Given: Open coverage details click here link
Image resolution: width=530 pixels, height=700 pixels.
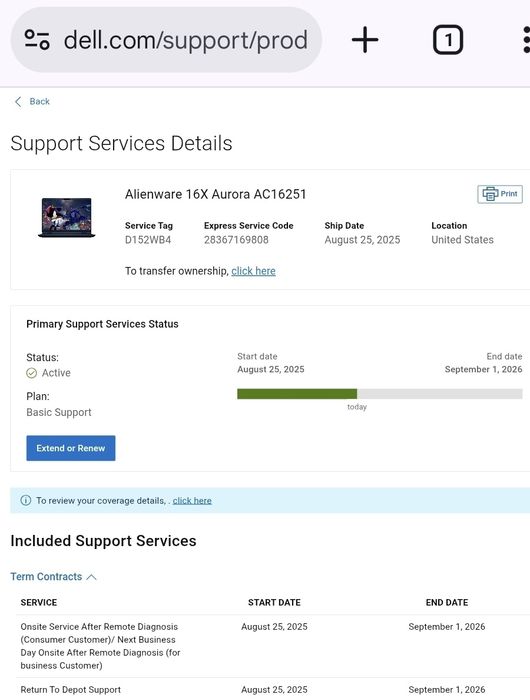Looking at the screenshot, I should [192, 501].
